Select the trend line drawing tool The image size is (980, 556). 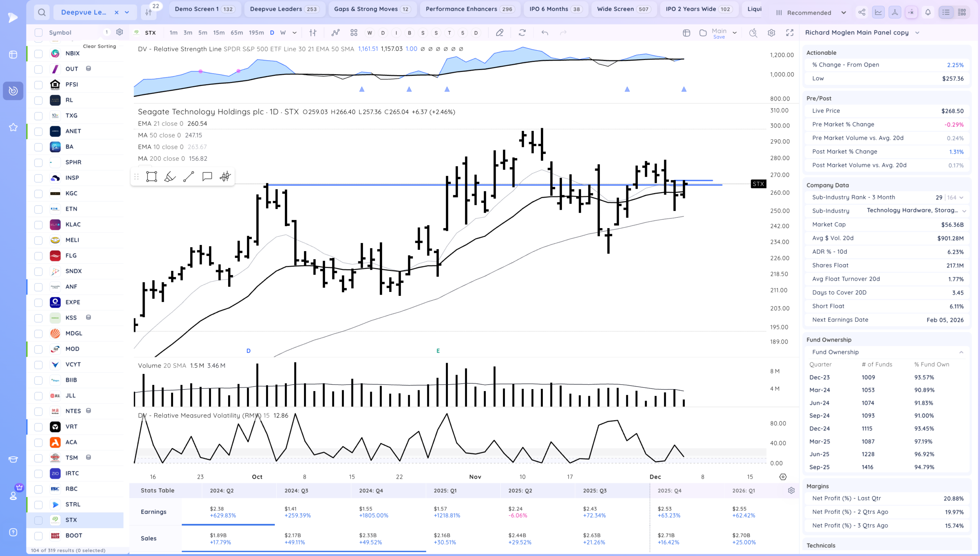pos(188,176)
